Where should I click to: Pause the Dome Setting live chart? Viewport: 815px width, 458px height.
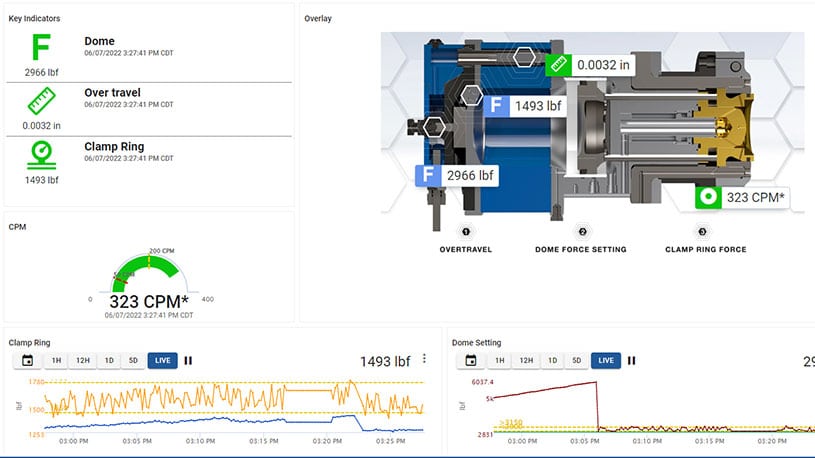pyautogui.click(x=631, y=360)
